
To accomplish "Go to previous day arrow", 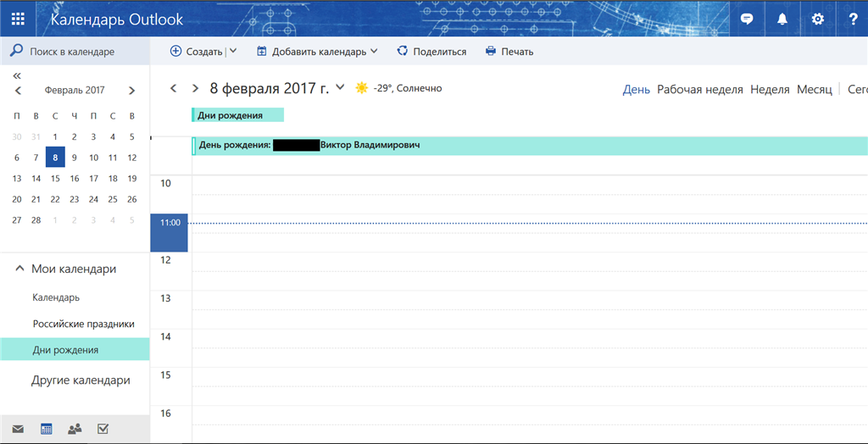I will click(173, 88).
